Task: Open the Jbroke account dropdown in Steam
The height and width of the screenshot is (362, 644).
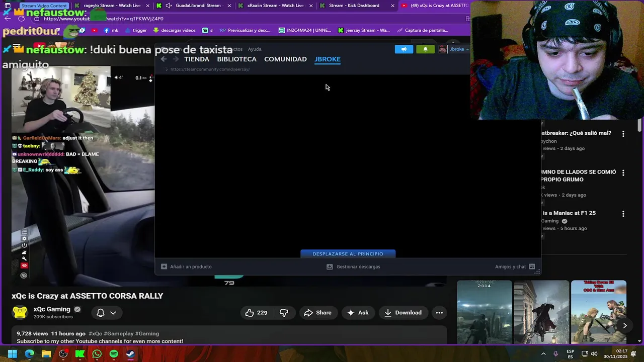Action: click(x=459, y=49)
